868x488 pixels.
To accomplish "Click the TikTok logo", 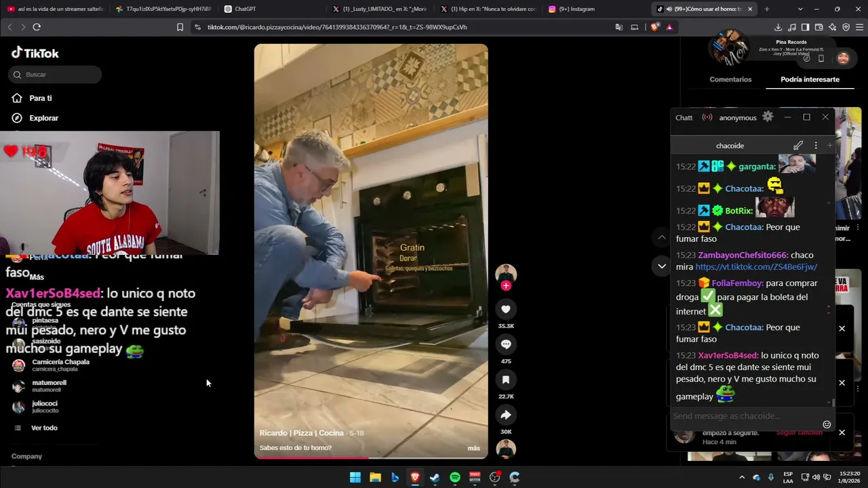I will 35,53.
